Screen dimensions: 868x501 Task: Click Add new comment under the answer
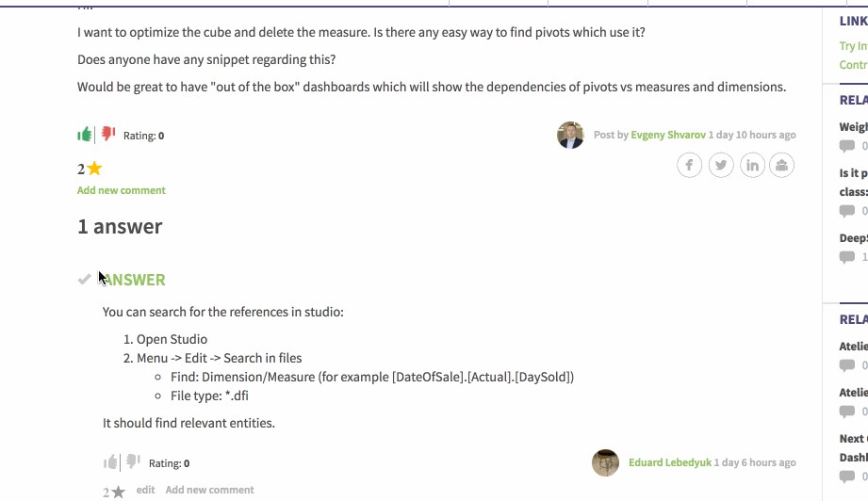pos(209,490)
